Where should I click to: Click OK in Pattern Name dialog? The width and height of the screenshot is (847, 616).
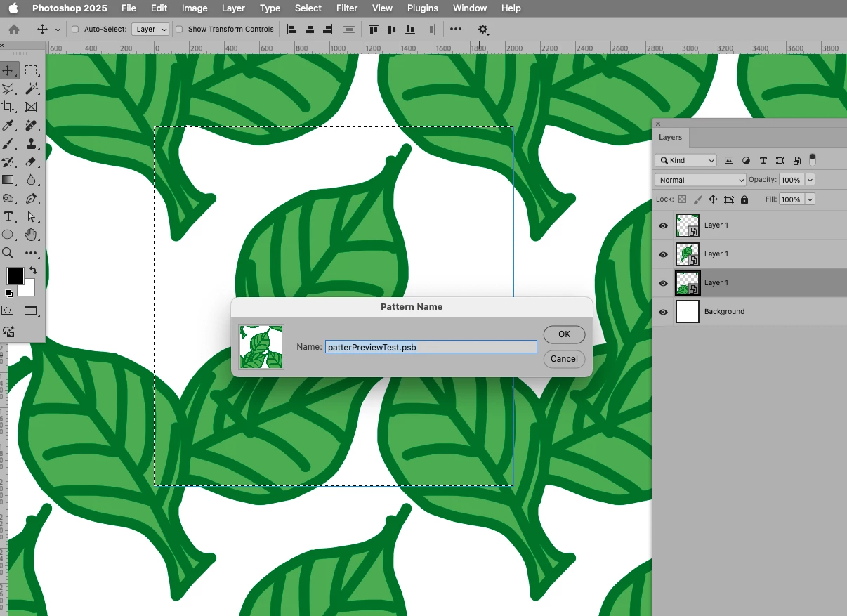pos(564,334)
